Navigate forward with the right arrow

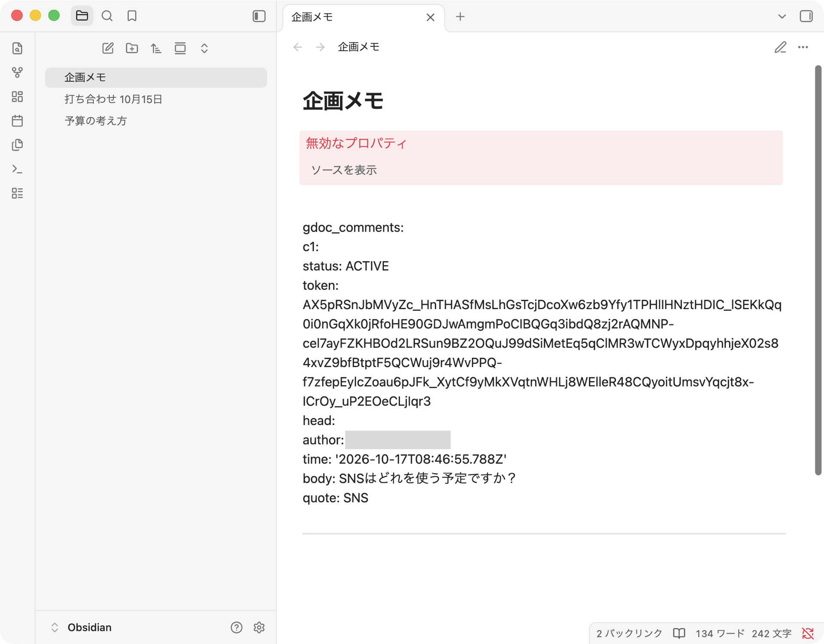coord(320,47)
